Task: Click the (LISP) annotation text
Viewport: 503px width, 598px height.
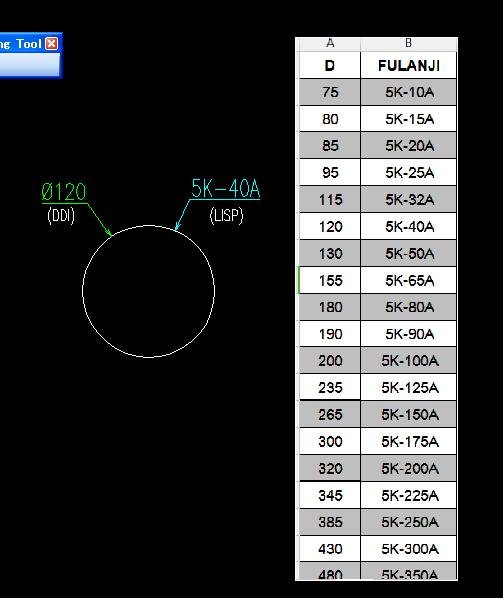Action: coord(226,216)
